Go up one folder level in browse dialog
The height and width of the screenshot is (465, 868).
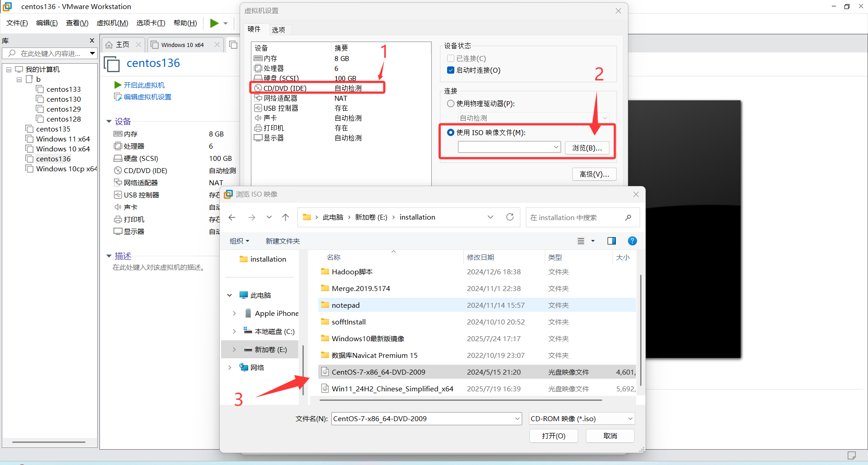pyautogui.click(x=286, y=217)
